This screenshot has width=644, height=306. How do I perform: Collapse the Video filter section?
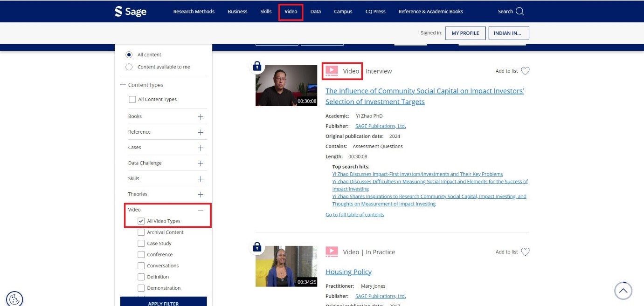[201, 210]
